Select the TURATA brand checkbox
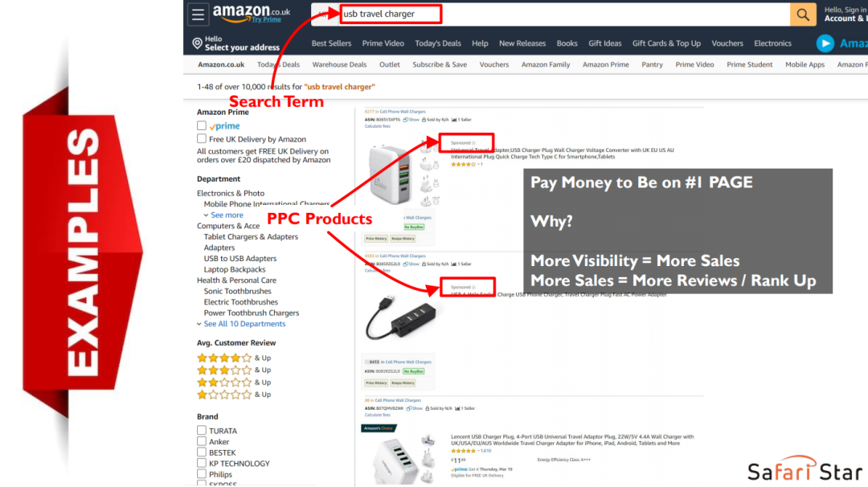This screenshot has width=868, height=487. pos(202,430)
